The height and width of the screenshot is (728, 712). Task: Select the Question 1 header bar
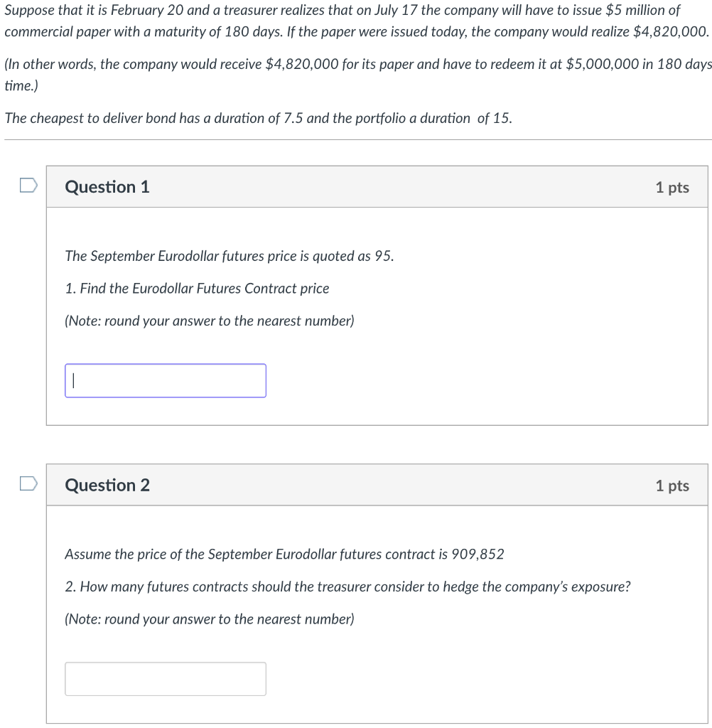point(377,186)
